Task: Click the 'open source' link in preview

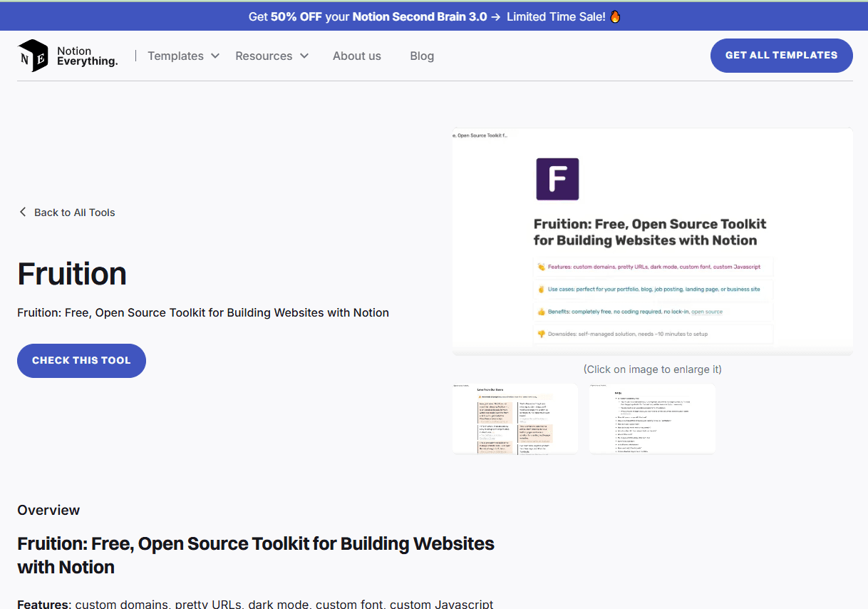Action: coord(707,312)
